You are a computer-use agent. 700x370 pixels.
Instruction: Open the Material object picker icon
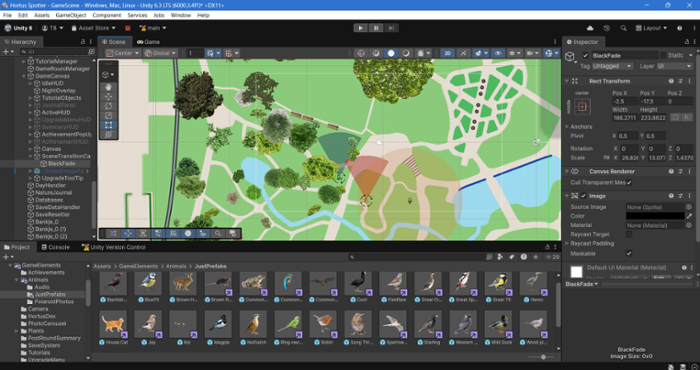689,225
